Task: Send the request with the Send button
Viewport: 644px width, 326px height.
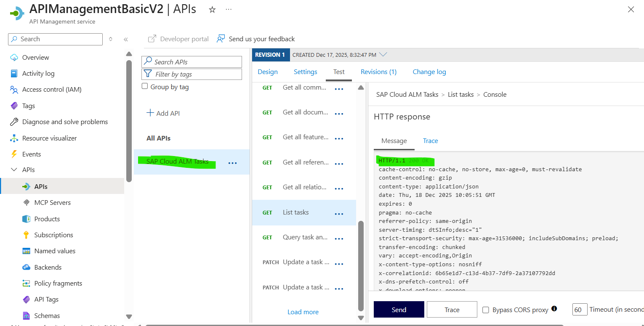Action: click(x=399, y=310)
